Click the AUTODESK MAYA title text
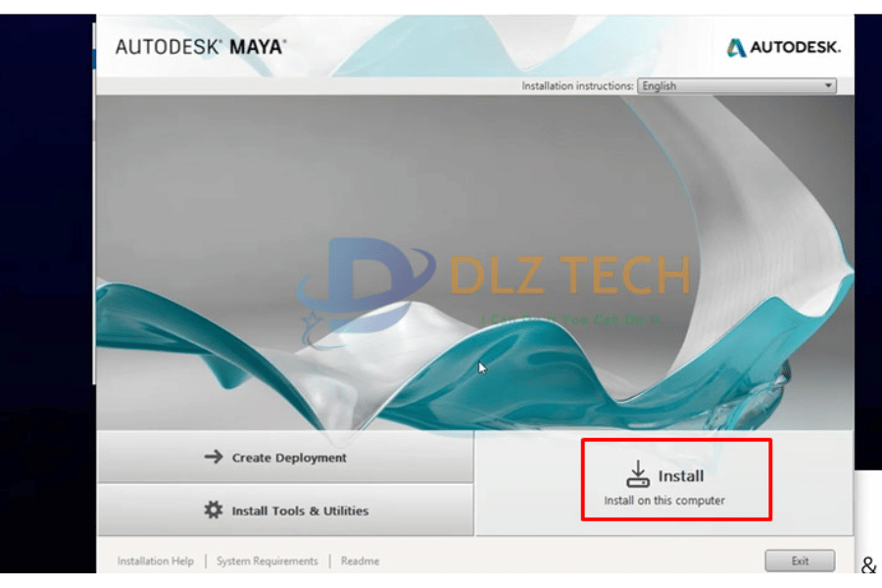Image resolution: width=882 pixels, height=588 pixels. pyautogui.click(x=201, y=47)
